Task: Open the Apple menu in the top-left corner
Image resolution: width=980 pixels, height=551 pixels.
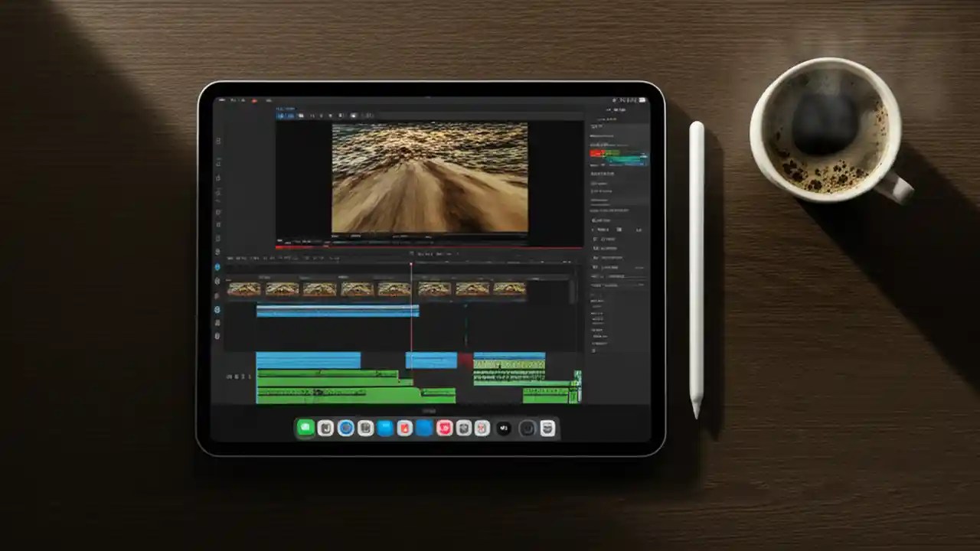Action: tap(223, 99)
